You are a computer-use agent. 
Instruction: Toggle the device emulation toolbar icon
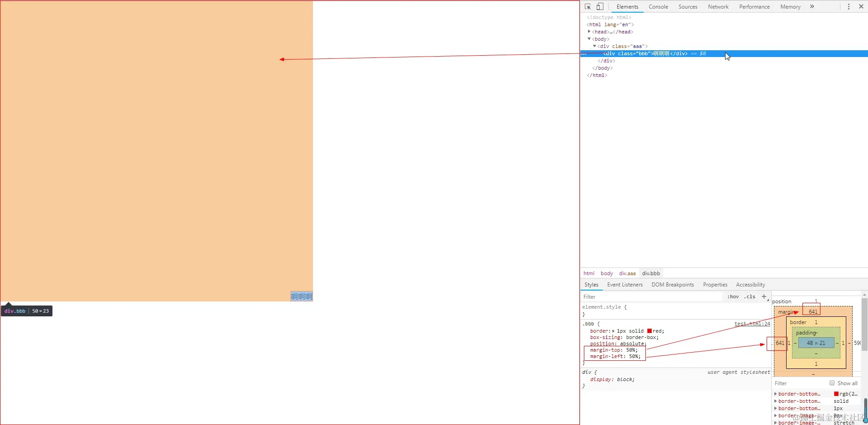pos(600,6)
